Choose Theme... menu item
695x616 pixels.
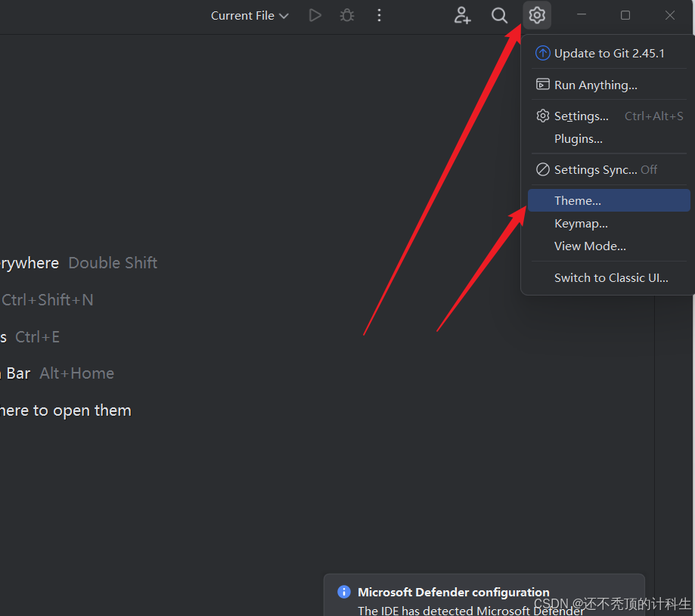[x=609, y=200]
